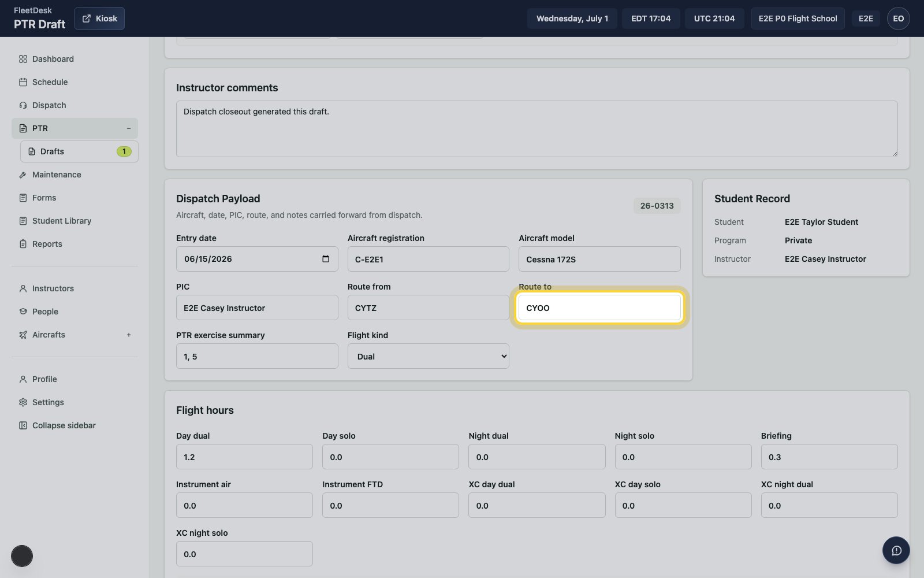Image resolution: width=924 pixels, height=578 pixels.
Task: Collapse the sidebar
Action: click(x=74, y=425)
